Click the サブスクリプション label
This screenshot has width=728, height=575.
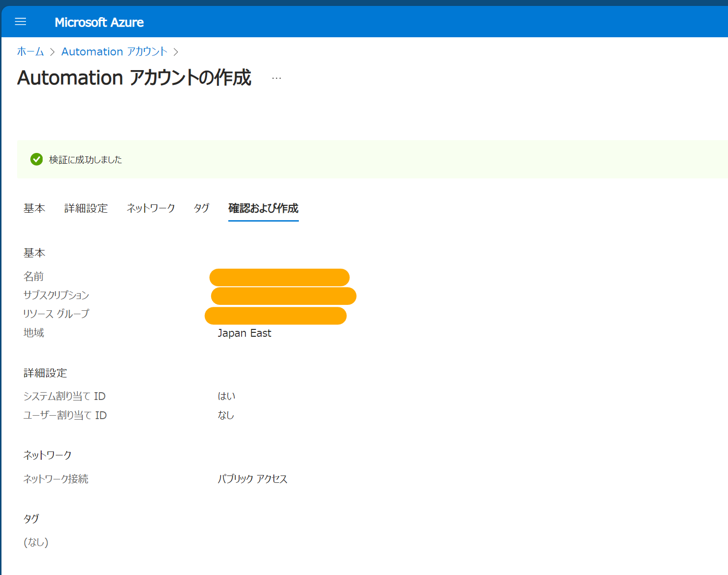pos(56,295)
